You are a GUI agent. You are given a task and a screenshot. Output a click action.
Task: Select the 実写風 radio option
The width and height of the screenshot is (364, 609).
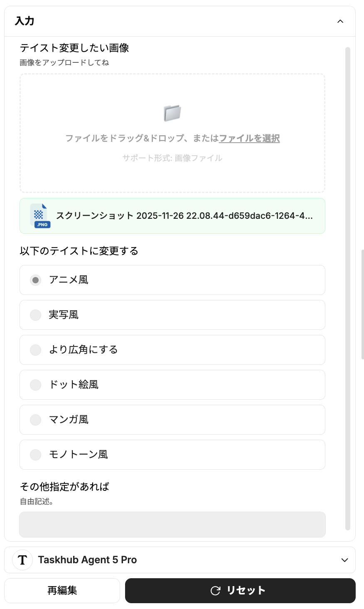point(36,315)
